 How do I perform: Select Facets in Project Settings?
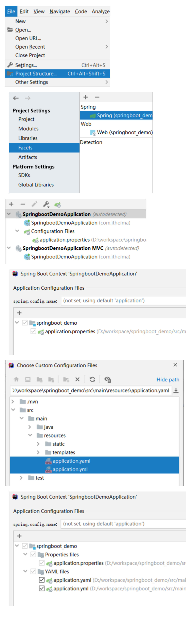[44, 148]
